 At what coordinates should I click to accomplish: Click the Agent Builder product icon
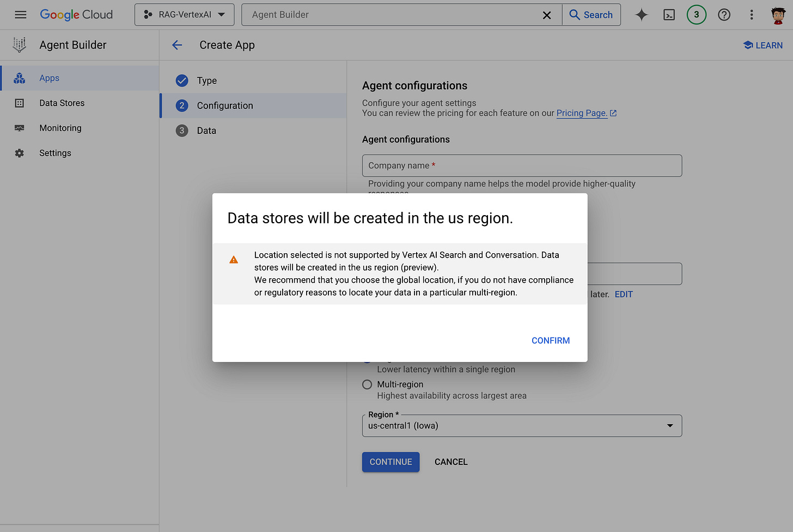point(20,45)
